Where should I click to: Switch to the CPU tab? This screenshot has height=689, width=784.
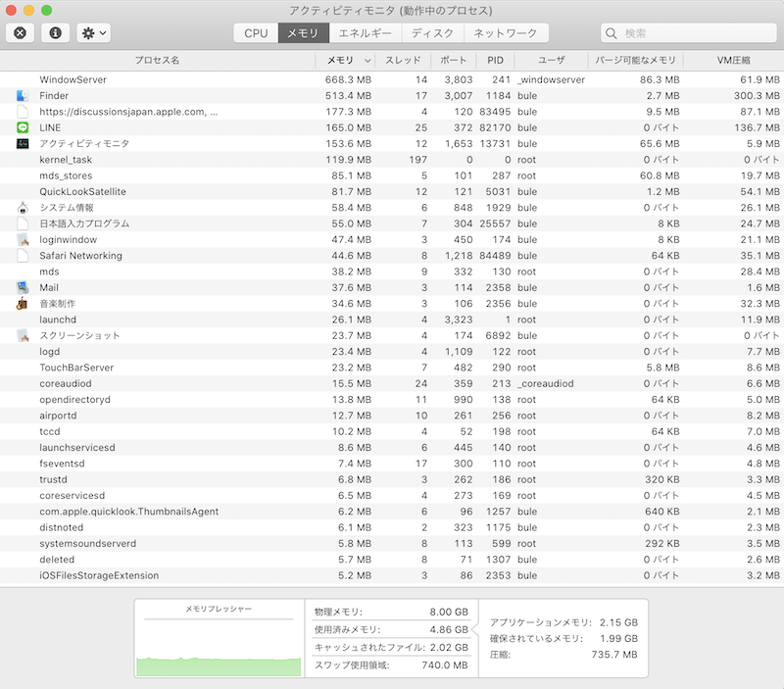click(256, 33)
